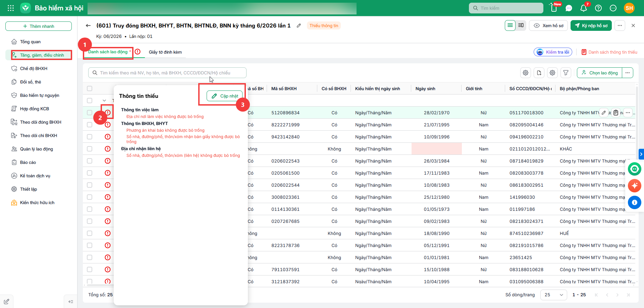Tick checkbox for row 5120896834

90,113
